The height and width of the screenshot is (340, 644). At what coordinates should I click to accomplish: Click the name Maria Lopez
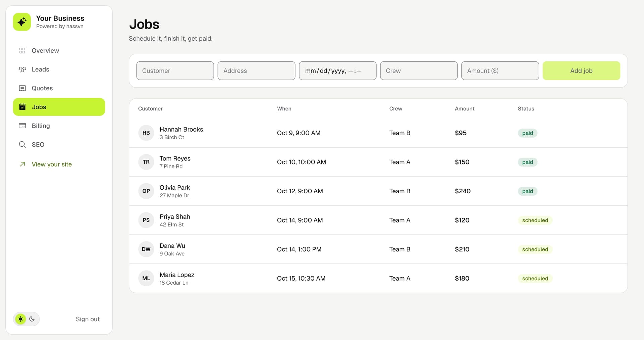coord(177,275)
